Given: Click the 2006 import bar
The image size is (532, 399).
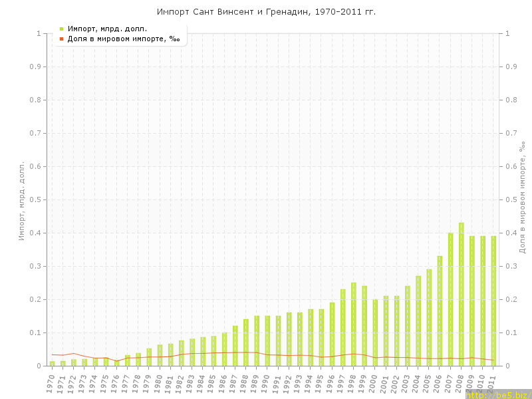Looking at the screenshot, I should tap(440, 311).
